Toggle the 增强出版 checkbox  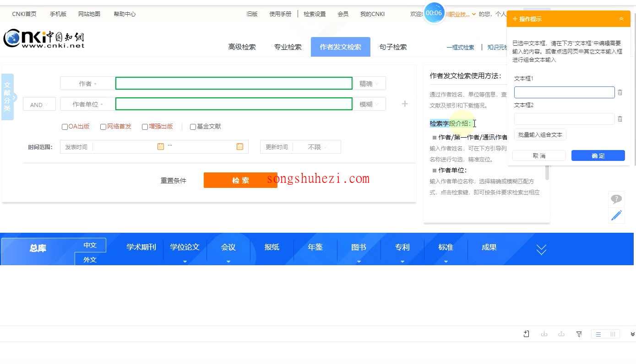[145, 127]
